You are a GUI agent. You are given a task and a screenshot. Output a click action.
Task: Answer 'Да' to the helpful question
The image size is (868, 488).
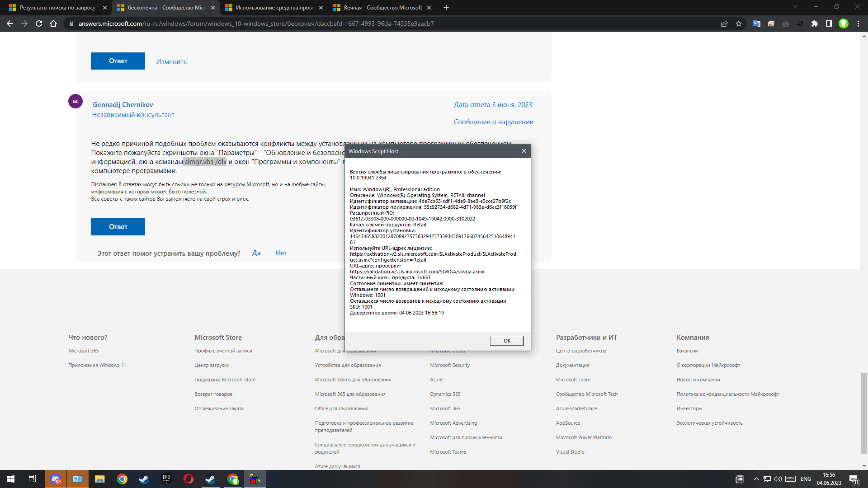tap(256, 253)
